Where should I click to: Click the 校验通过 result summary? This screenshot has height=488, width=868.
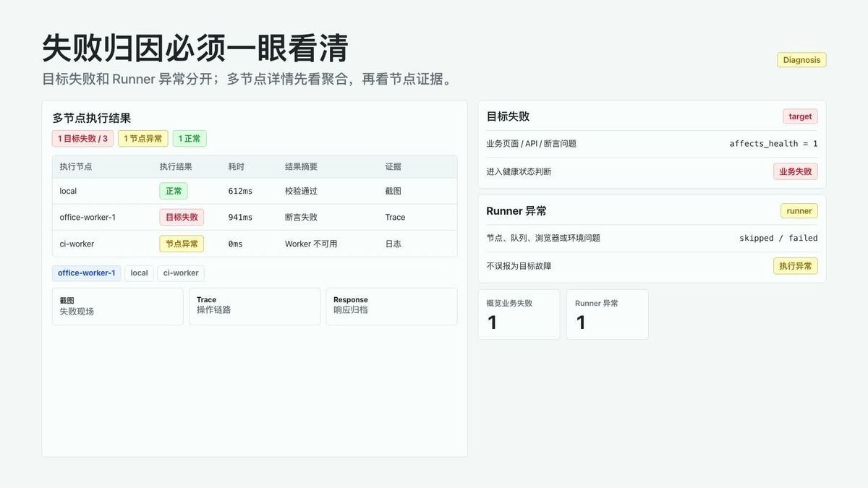coord(301,191)
